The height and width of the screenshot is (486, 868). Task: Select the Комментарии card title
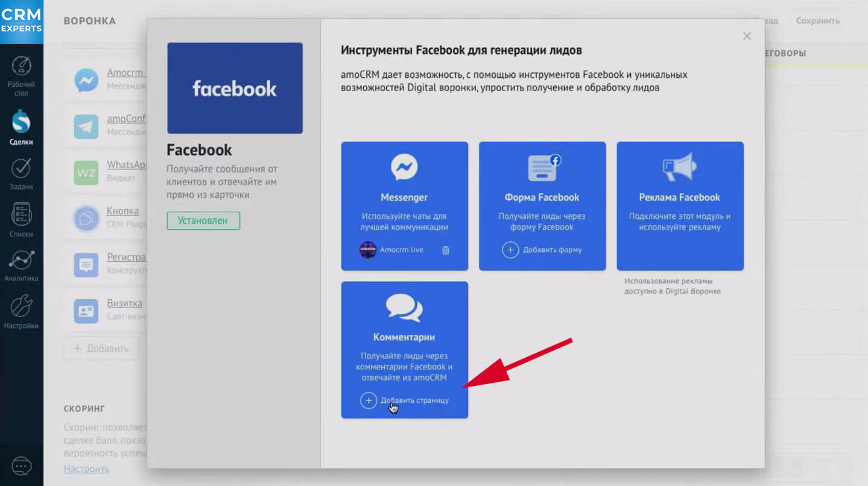404,337
